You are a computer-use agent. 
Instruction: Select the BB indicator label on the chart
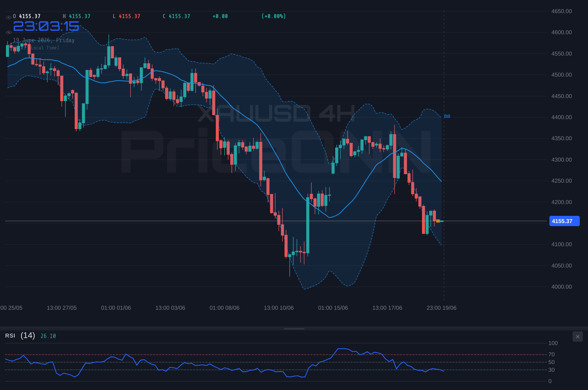coord(447,116)
